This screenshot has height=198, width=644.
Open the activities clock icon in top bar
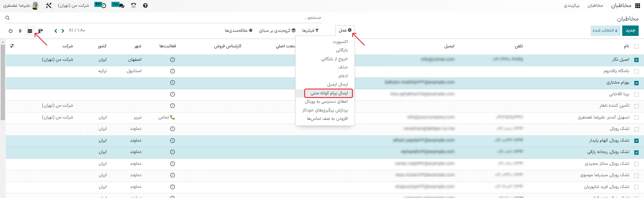coord(100,5)
